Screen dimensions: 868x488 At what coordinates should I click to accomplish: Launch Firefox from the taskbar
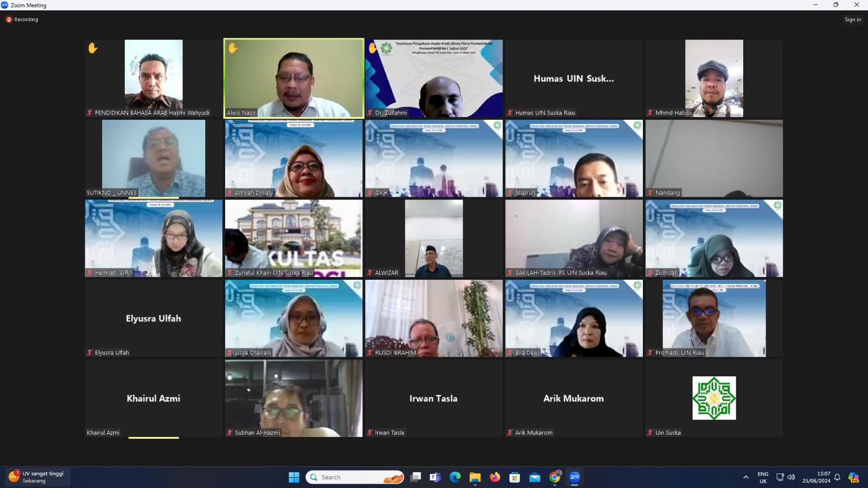(495, 477)
